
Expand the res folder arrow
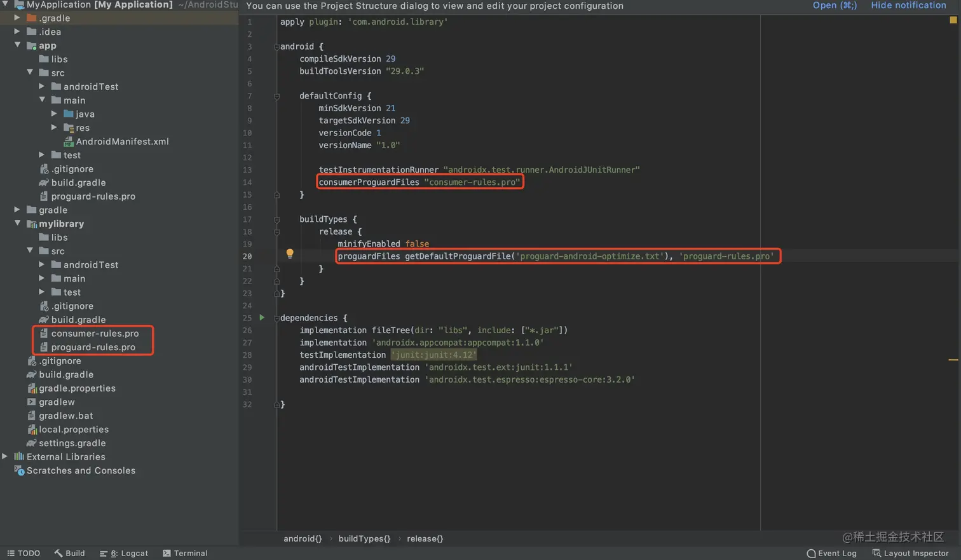coord(55,127)
